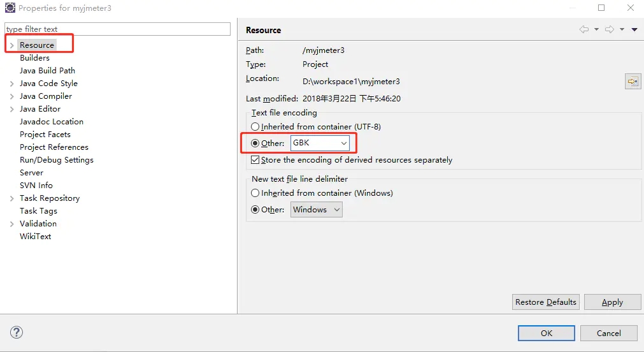The image size is (644, 352).
Task: Open the forward history dropdown arrow
Action: coord(622,30)
